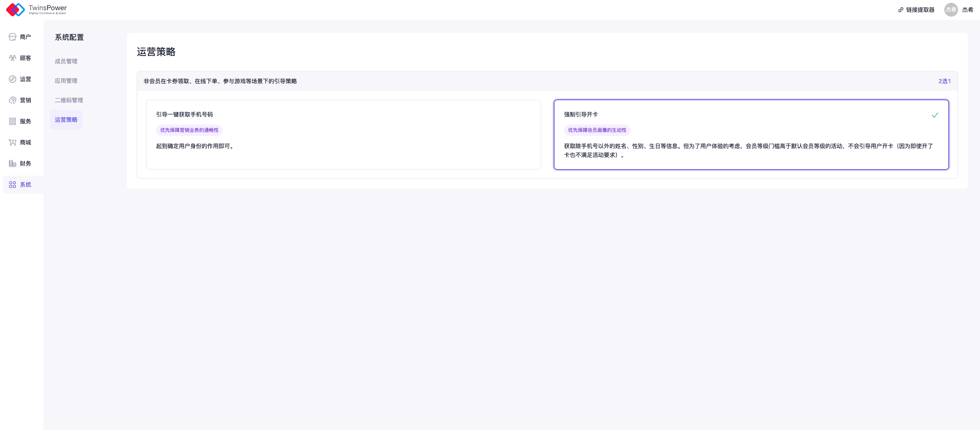Open the 服务 services sidebar icon
This screenshot has width=980, height=430.
[13, 121]
